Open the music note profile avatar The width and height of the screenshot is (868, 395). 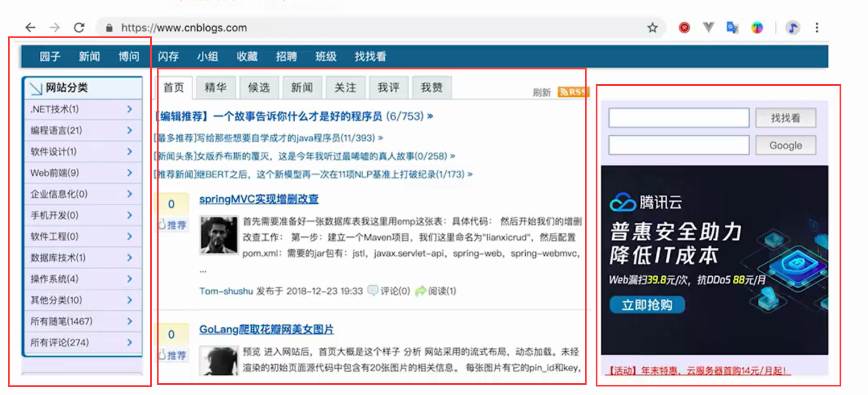(792, 27)
